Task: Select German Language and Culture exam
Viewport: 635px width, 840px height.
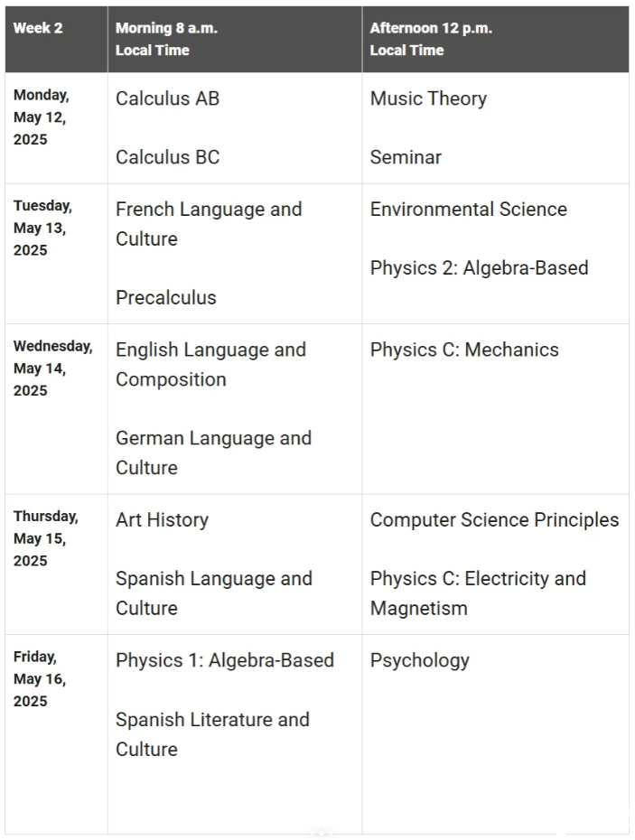Action: [x=213, y=453]
